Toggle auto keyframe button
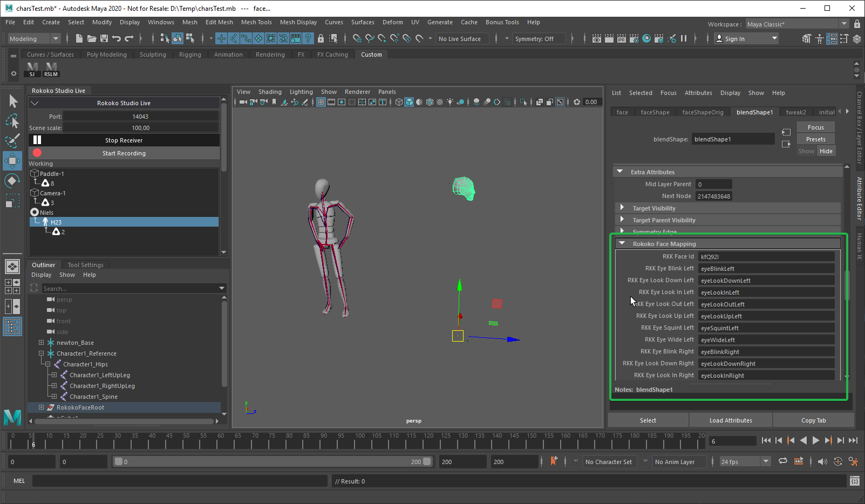865x504 pixels. coord(554,461)
